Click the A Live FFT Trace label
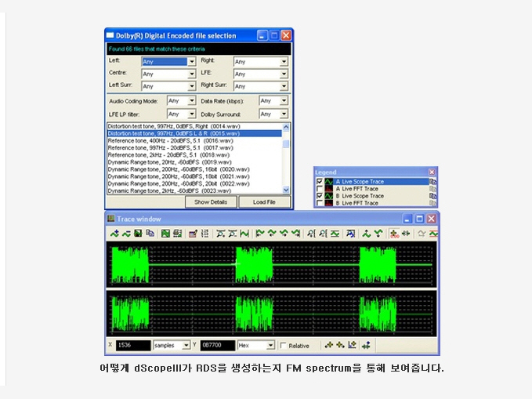Viewport: 532px width, 399px height. click(357, 189)
